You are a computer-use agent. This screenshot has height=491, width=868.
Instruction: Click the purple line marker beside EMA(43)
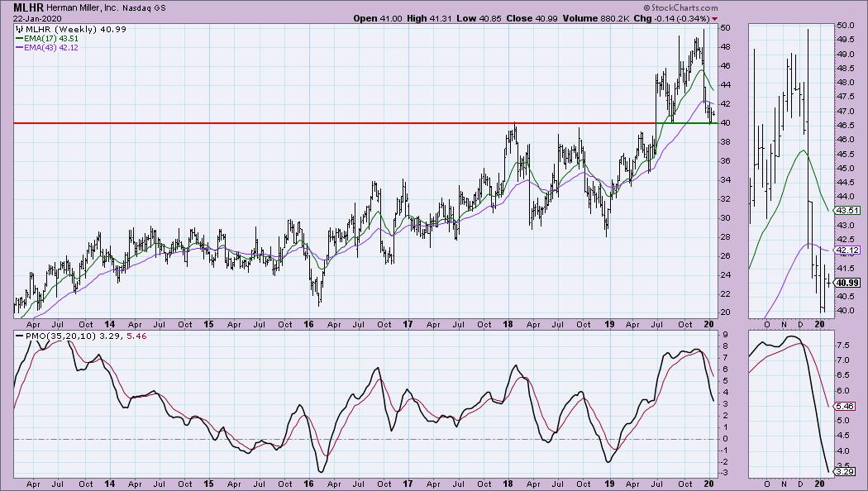coord(19,48)
